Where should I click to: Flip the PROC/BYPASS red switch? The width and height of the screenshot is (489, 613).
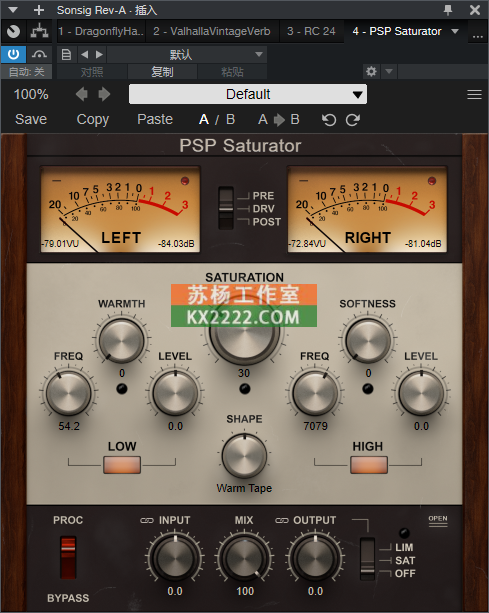click(x=68, y=557)
